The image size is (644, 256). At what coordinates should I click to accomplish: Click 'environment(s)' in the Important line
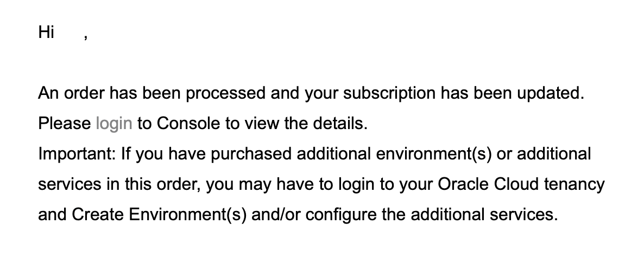click(x=434, y=154)
